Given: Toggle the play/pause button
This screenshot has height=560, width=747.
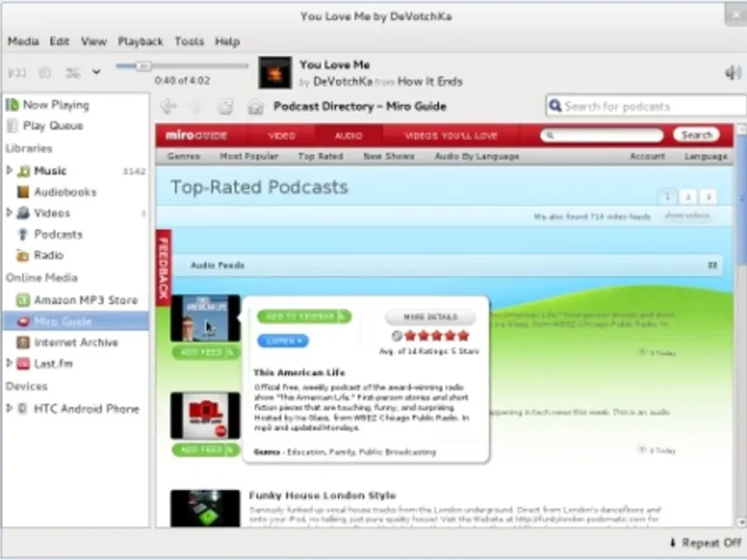Looking at the screenshot, I should tap(45, 73).
